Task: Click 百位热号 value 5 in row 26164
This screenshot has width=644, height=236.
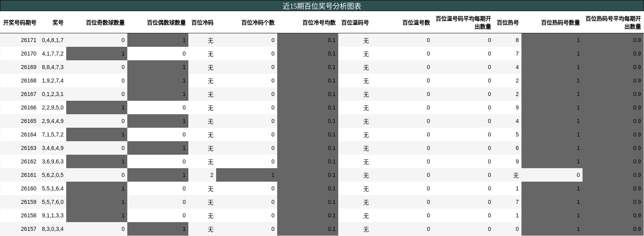Action: pyautogui.click(x=517, y=134)
